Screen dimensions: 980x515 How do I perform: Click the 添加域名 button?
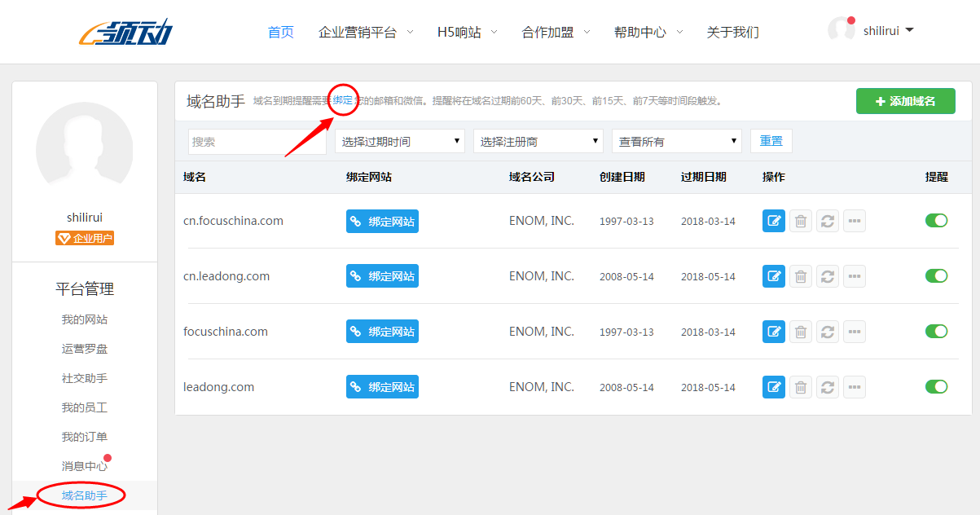905,100
